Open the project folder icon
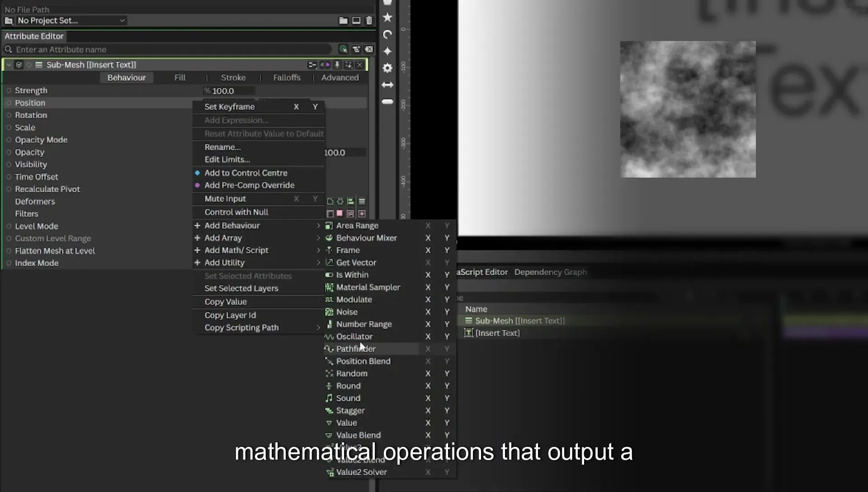This screenshot has width=868, height=492. (343, 20)
